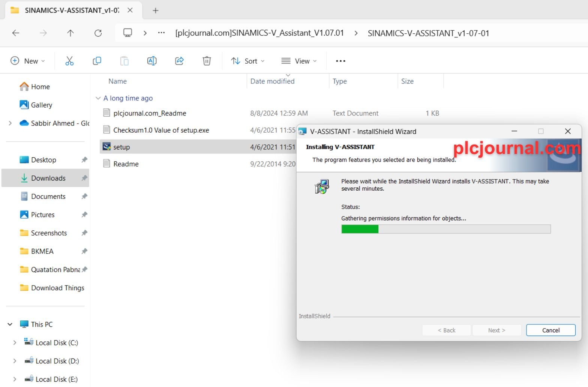Collapse the This PC tree node
The width and height of the screenshot is (588, 387).
pos(10,324)
